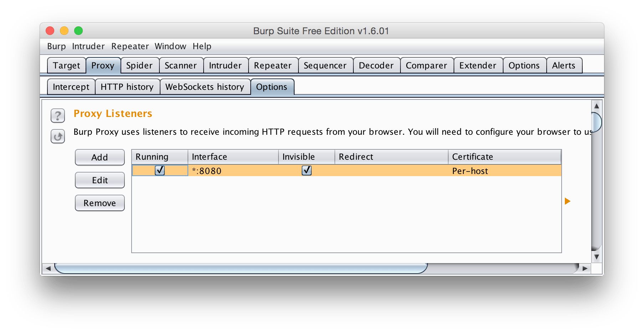The image size is (644, 333).
Task: Select the Per-host certificate cell
Action: tap(505, 170)
